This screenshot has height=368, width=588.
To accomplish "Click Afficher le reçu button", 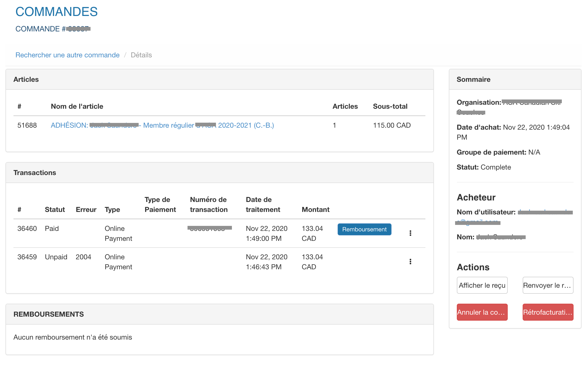I will (482, 285).
